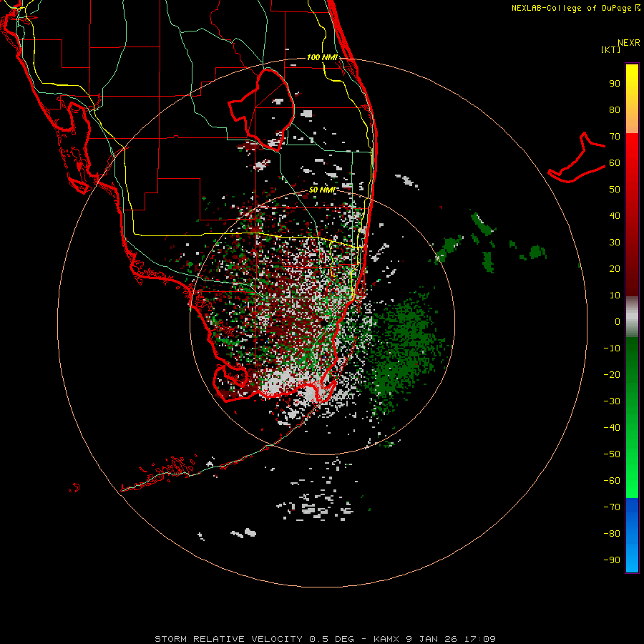Image resolution: width=644 pixels, height=644 pixels.
Task: Click the 90 value on the velocity scale
Action: point(615,84)
